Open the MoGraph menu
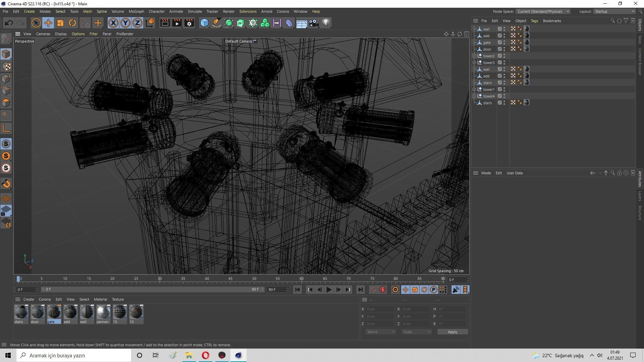The image size is (644, 362). click(136, 11)
